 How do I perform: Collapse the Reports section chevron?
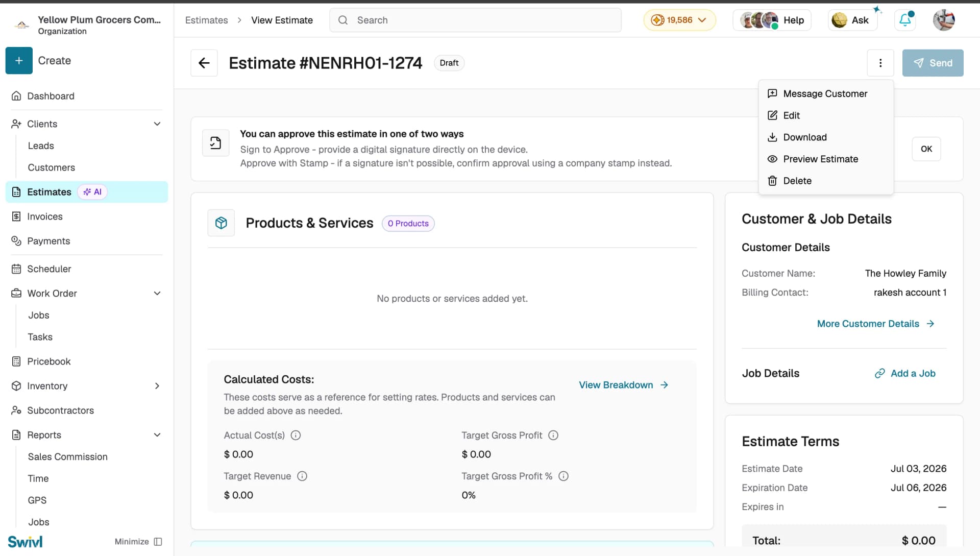tap(157, 435)
